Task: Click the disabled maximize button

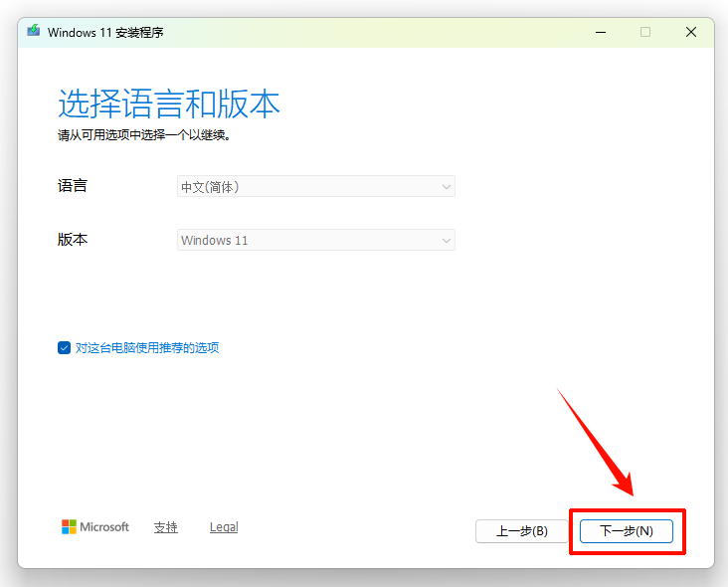Action: tap(645, 32)
